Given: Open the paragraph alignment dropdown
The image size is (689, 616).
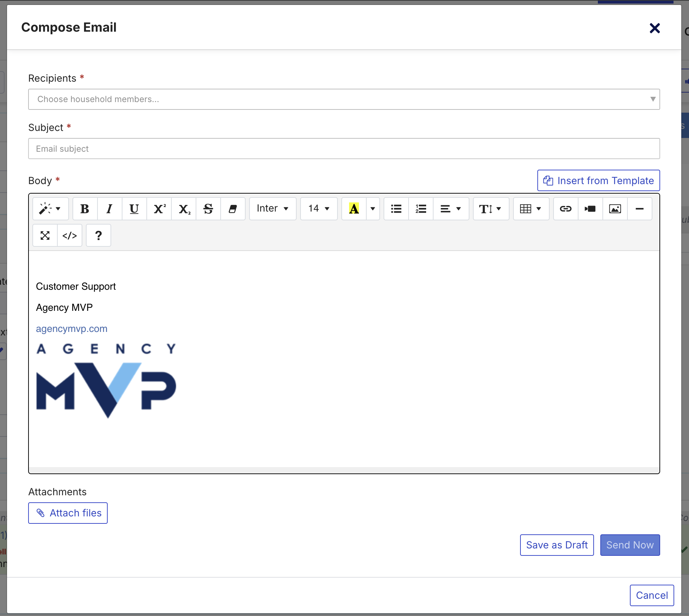Looking at the screenshot, I should click(451, 209).
